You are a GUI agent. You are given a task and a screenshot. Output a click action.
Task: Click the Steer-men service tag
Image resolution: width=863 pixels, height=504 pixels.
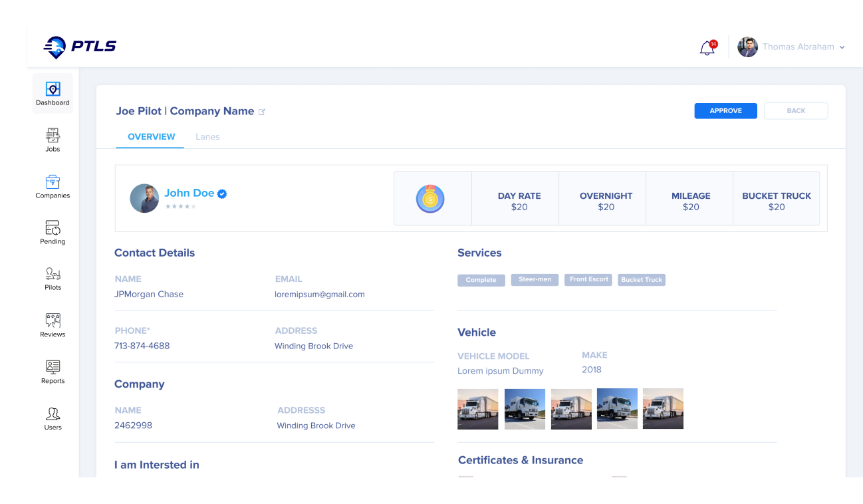535,280
